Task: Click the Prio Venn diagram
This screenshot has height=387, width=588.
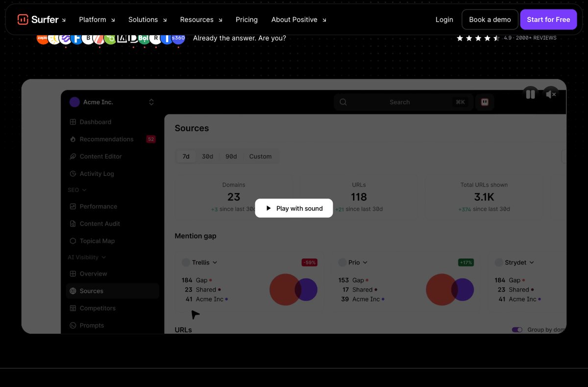Action: (450, 290)
